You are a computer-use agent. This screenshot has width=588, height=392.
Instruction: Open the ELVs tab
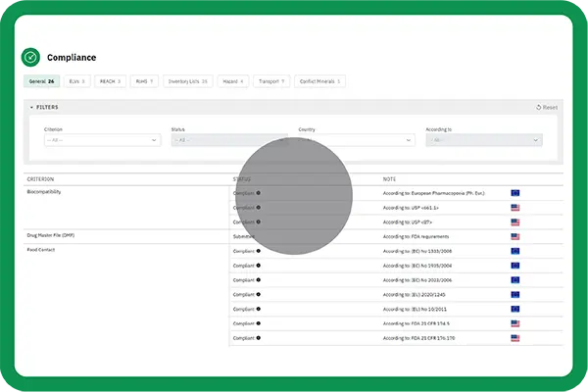coord(77,81)
